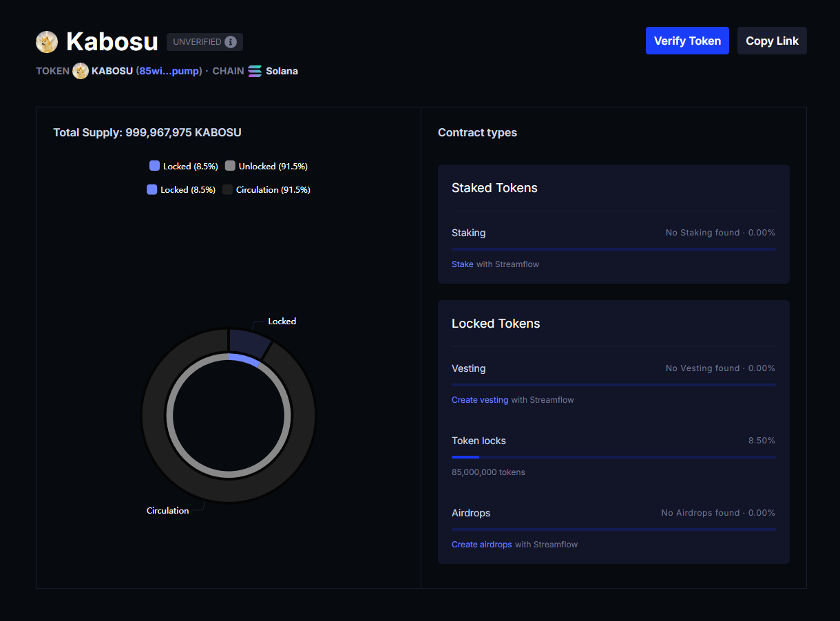Click the Locked color marker in the legend
The height and width of the screenshot is (621, 840).
pos(153,166)
